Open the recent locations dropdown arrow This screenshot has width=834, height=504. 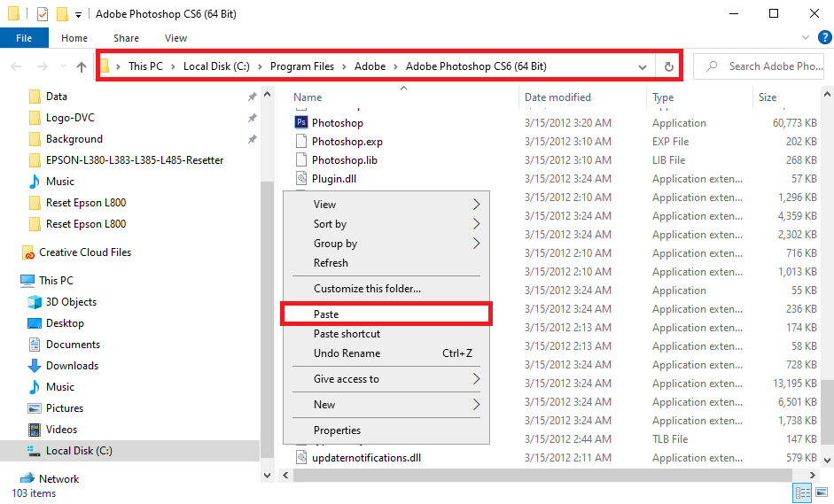[63, 66]
